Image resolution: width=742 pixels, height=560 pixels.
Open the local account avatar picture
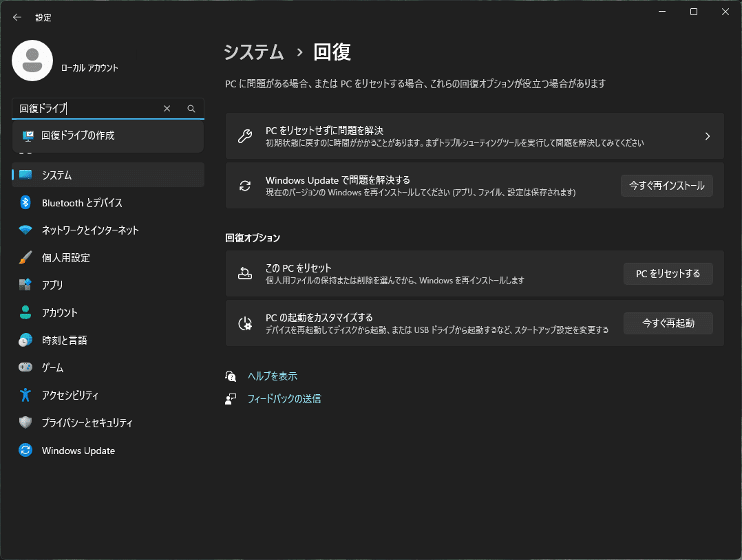32,61
